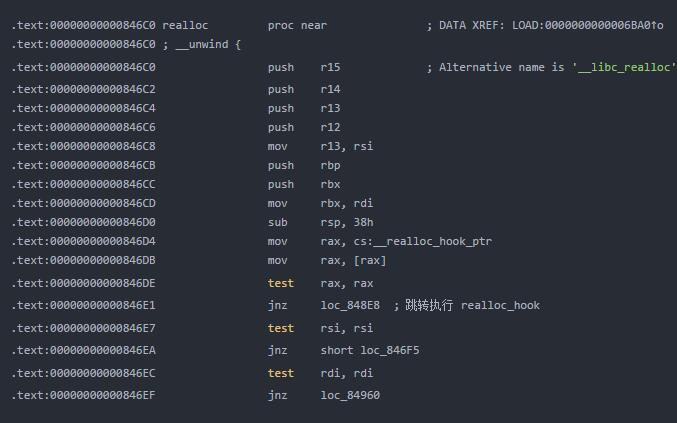The height and width of the screenshot is (423, 677).
Task: Select the r15 register in push r15
Action: point(331,67)
